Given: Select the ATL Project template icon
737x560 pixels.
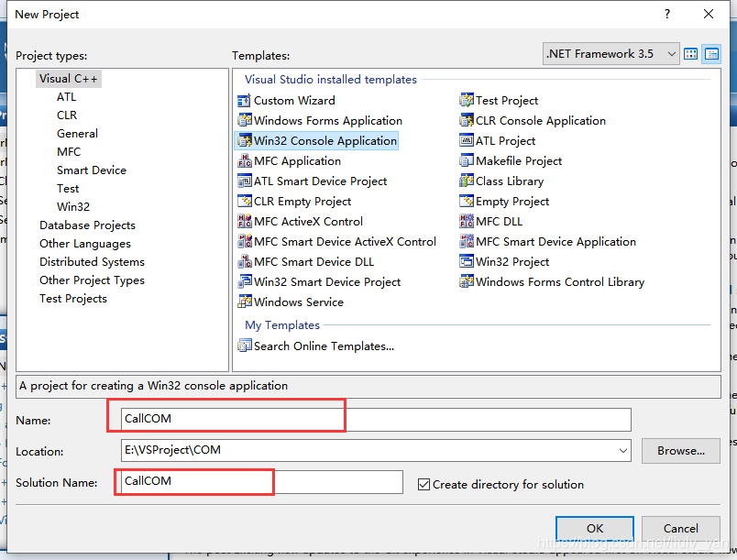Looking at the screenshot, I should point(467,140).
